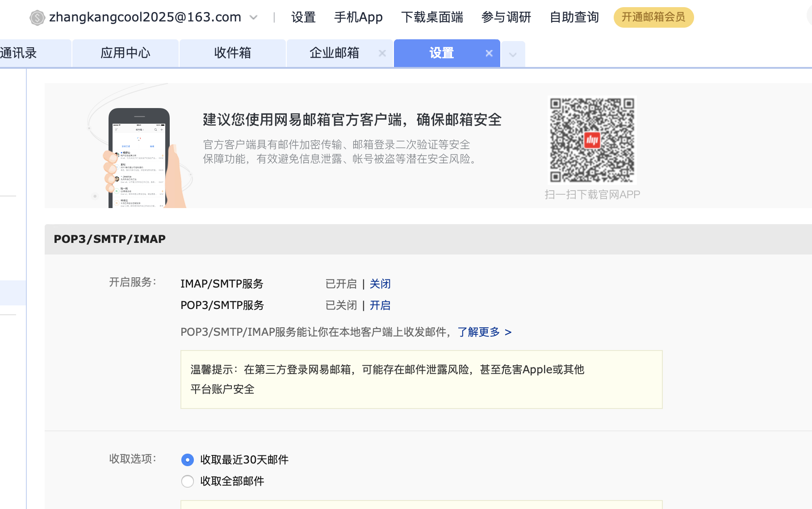Viewport: 812px width, 509px height.
Task: Switch to the 收件箱 tab
Action: click(x=232, y=53)
